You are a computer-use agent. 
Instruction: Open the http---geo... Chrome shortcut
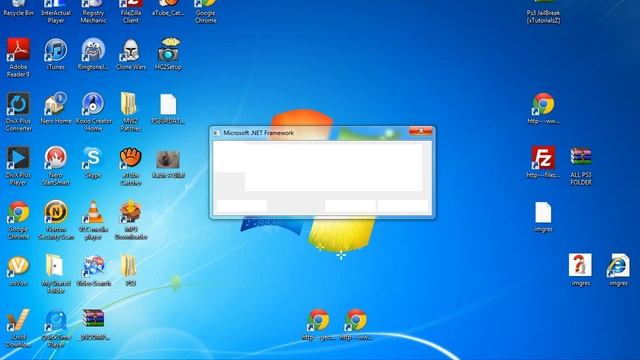click(x=318, y=320)
